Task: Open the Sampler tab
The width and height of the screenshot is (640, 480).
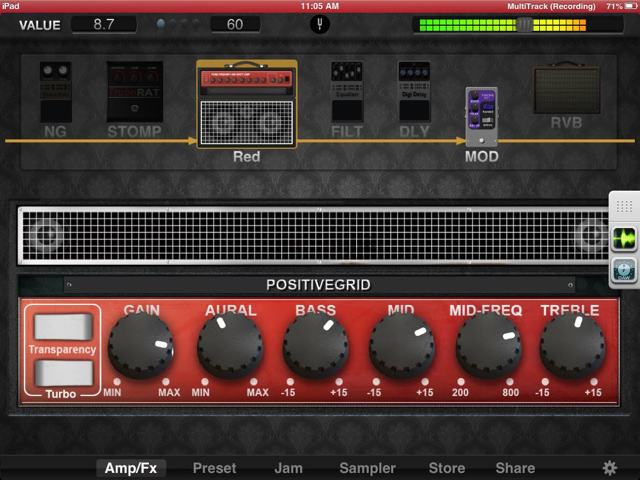Action: (x=367, y=468)
